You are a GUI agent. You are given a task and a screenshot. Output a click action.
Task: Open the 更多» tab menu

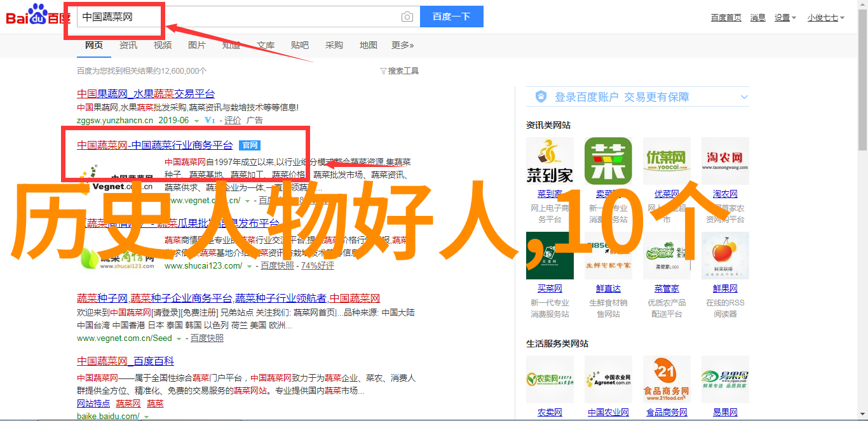click(x=403, y=45)
